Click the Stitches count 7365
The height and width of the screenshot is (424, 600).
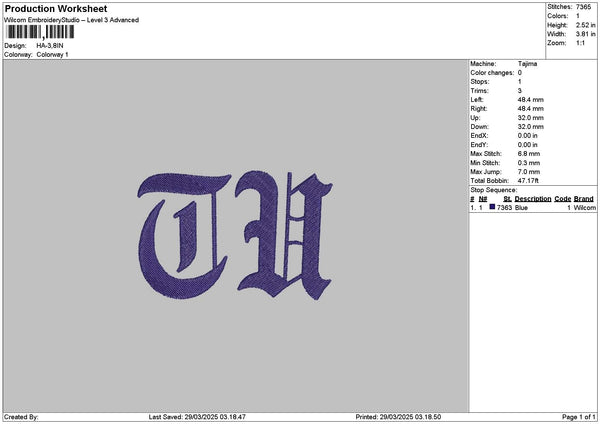click(585, 7)
